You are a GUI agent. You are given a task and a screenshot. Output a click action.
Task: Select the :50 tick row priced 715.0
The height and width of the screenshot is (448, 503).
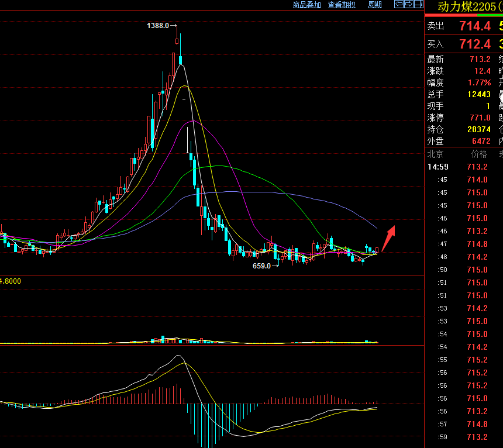pyautogui.click(x=464, y=270)
